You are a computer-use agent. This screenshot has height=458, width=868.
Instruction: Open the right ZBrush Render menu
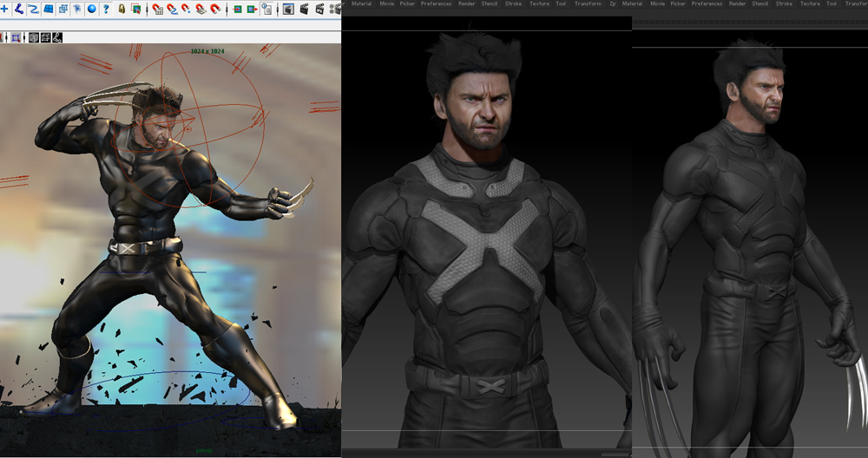point(737,3)
